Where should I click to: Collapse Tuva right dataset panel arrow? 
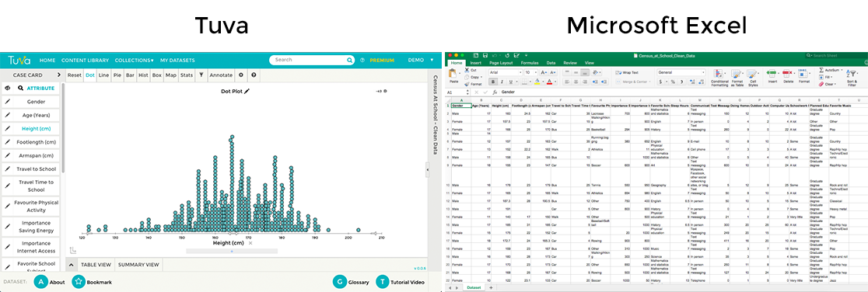[x=427, y=169]
